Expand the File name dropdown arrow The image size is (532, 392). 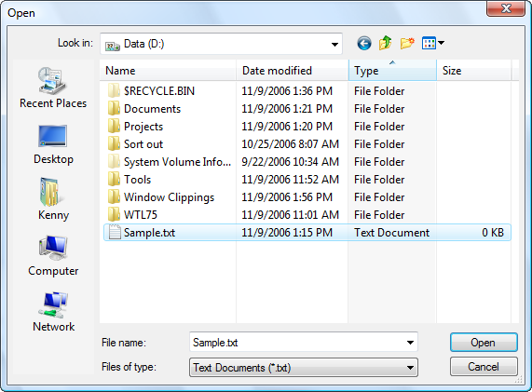(410, 343)
